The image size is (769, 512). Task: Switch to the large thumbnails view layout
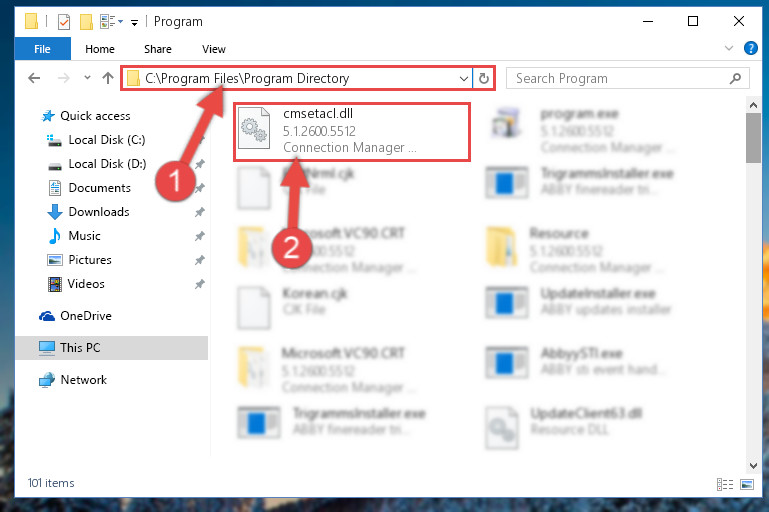pos(746,485)
